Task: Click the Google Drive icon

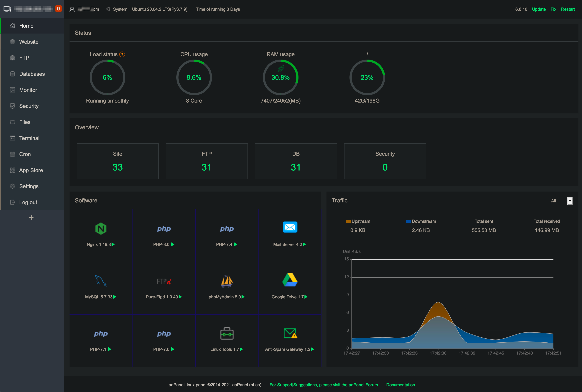Action: [290, 280]
